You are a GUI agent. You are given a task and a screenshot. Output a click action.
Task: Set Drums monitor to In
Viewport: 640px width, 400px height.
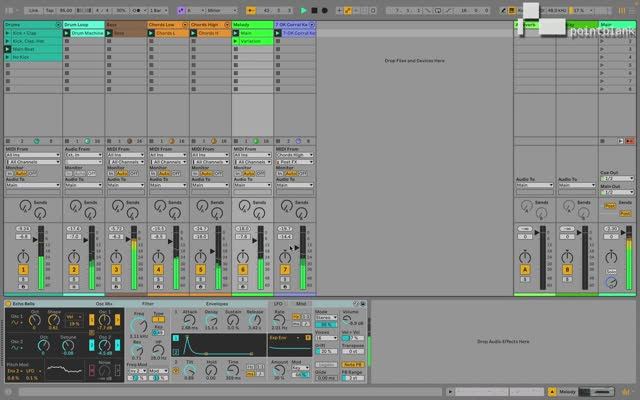(x=9, y=173)
